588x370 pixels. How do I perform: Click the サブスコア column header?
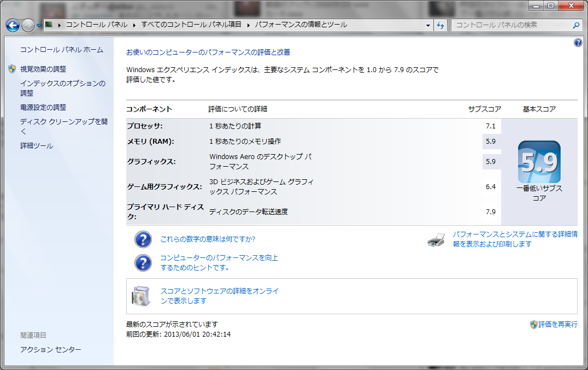point(485,109)
